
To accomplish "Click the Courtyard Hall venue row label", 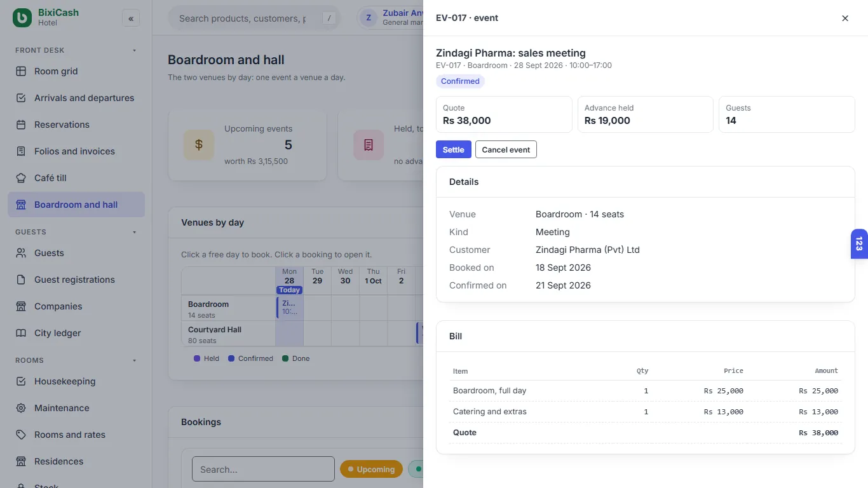I will pyautogui.click(x=228, y=334).
